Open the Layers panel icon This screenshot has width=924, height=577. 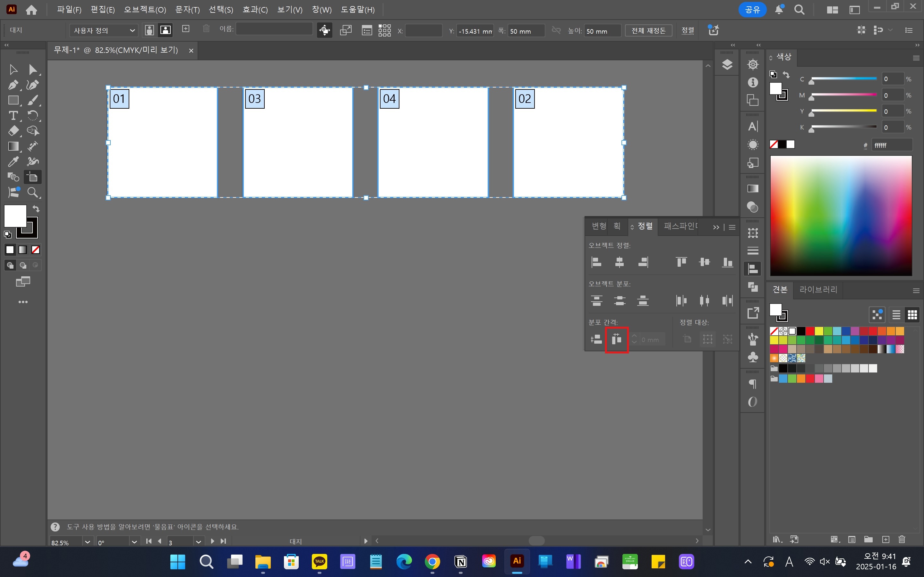pyautogui.click(x=727, y=64)
